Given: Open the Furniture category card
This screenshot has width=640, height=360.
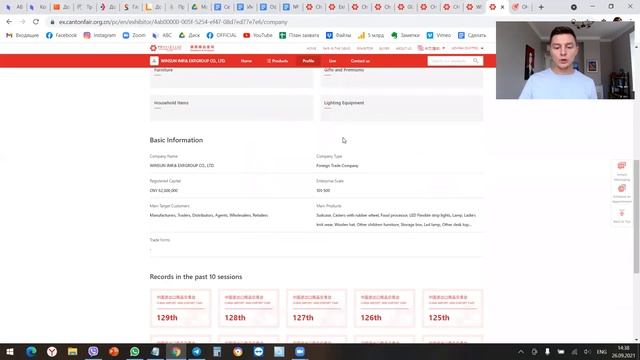Looking at the screenshot, I should coord(232,78).
